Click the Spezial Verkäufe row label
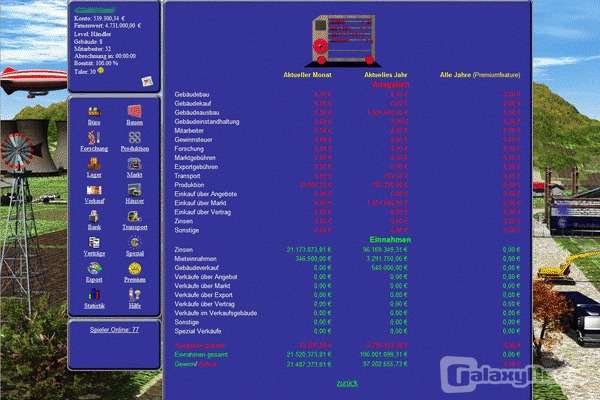 pos(198,331)
